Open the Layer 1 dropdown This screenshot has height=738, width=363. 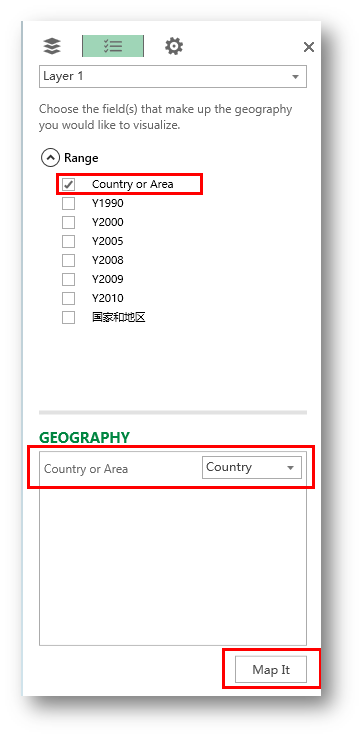(x=172, y=76)
